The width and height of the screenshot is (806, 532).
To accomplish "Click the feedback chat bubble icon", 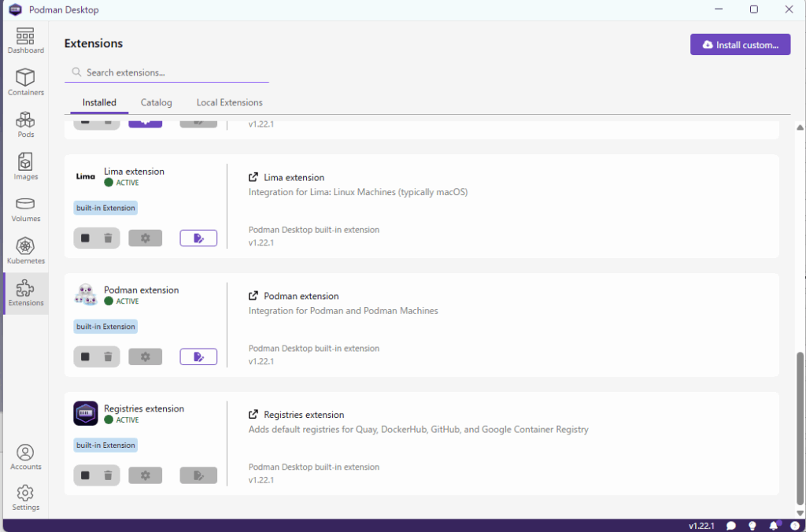I will [731, 526].
